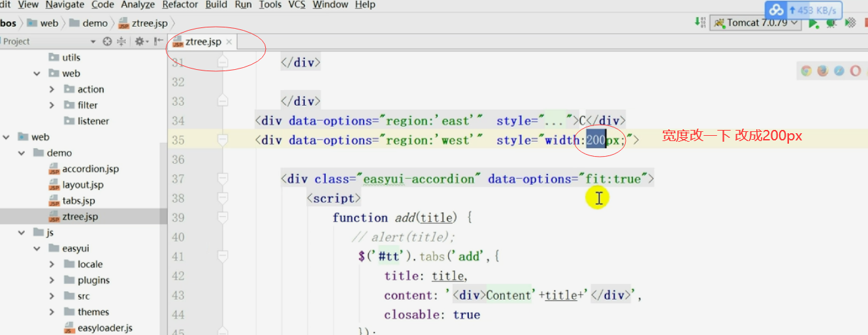Click line number 36 in gutter
The image size is (868, 335).
[x=178, y=159]
